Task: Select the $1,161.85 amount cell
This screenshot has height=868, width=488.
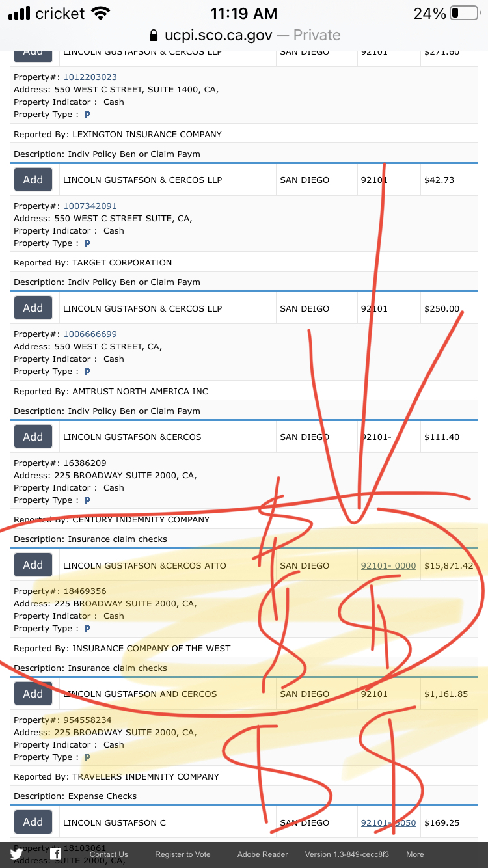Action: [x=450, y=694]
